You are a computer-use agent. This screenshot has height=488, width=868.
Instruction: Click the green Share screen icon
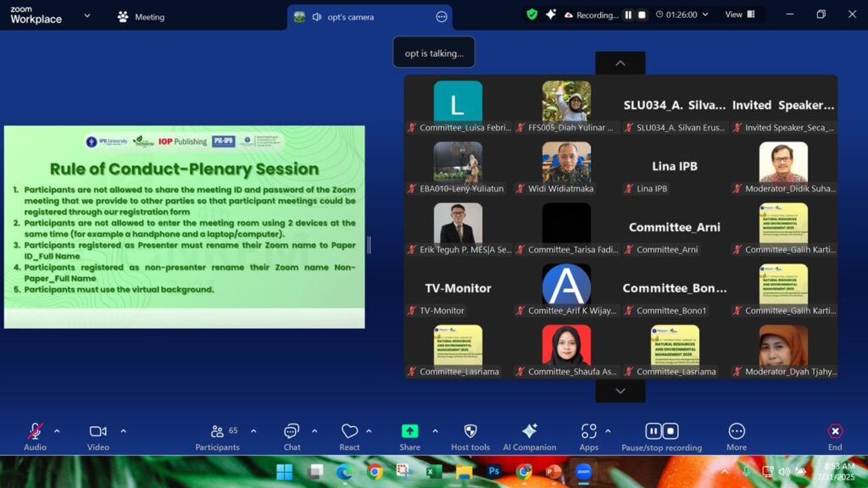point(409,431)
